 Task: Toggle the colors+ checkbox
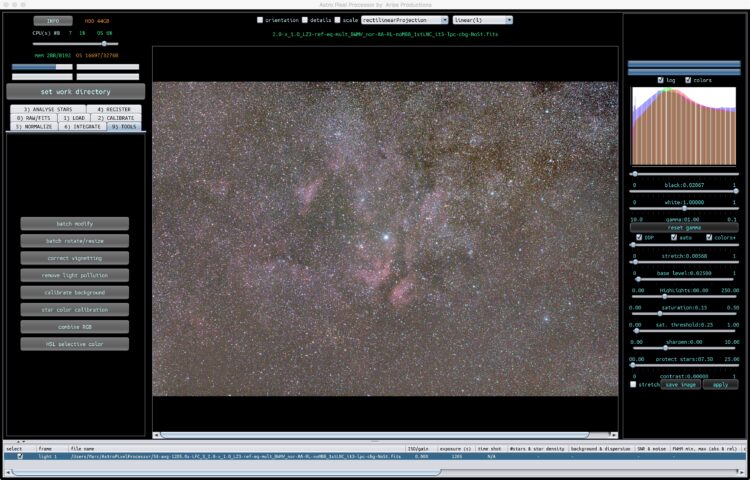click(709, 238)
